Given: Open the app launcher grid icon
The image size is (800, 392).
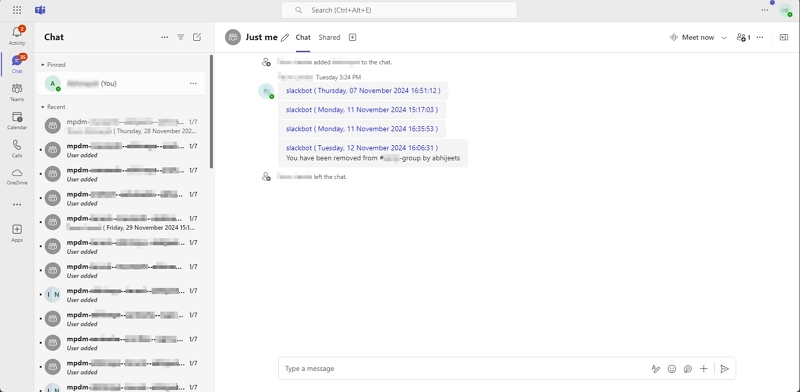Looking at the screenshot, I should [17, 10].
